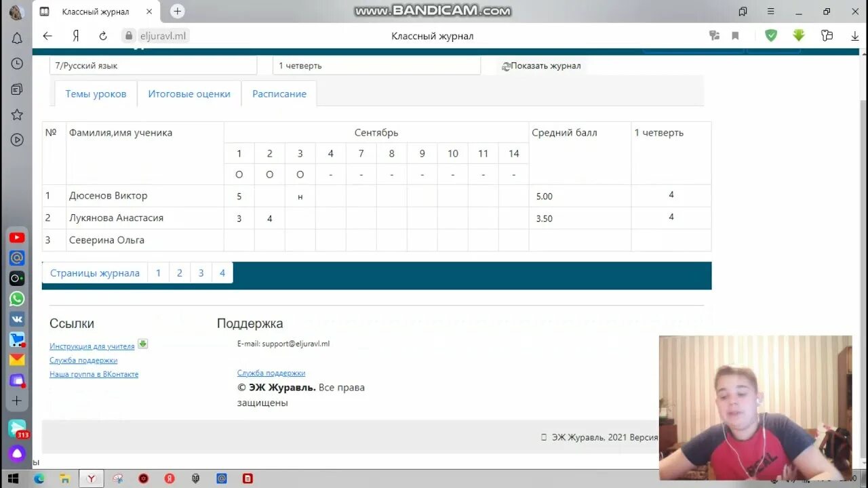Click the average score 5.00
This screenshot has width=868, height=488.
pos(545,197)
